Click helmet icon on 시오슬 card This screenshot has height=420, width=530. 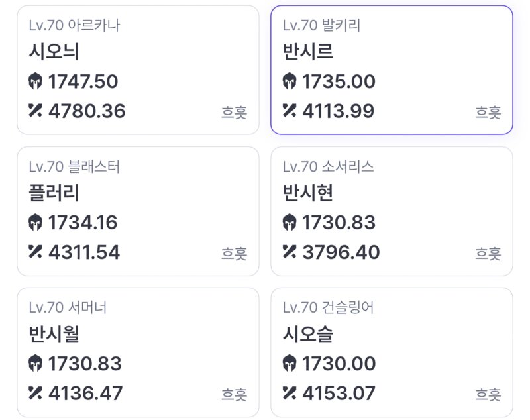coord(290,364)
